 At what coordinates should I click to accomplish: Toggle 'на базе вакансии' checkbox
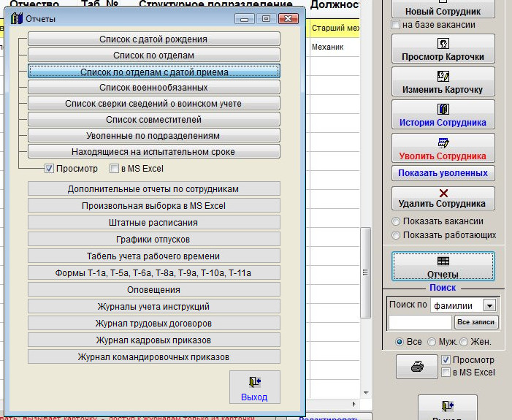[395, 25]
